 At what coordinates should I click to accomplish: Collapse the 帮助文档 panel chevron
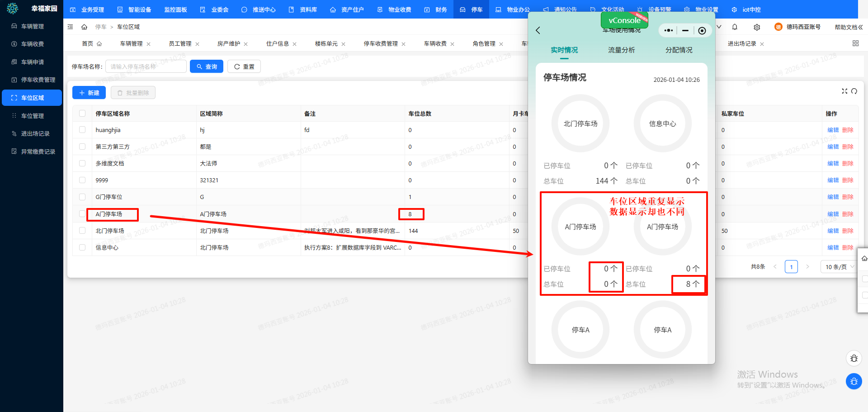[860, 27]
